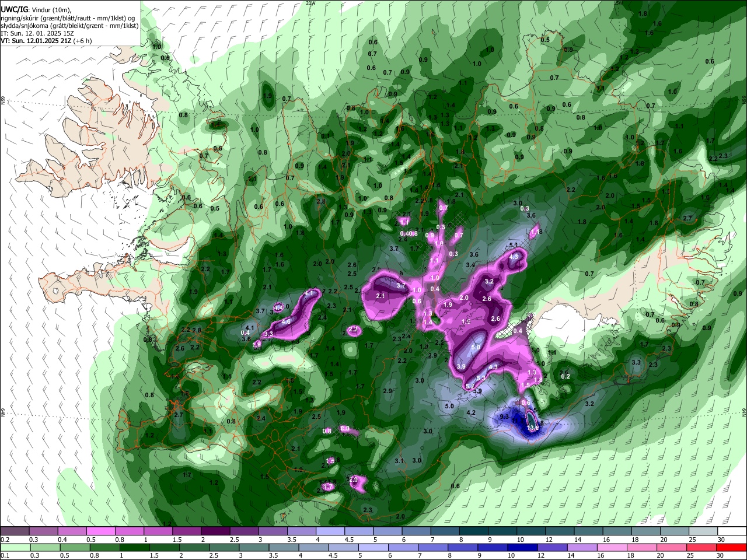The height and width of the screenshot is (560, 747).
Task: Select the lilac swatch between 14 and 16, lower legend row
Action: click(x=582, y=547)
